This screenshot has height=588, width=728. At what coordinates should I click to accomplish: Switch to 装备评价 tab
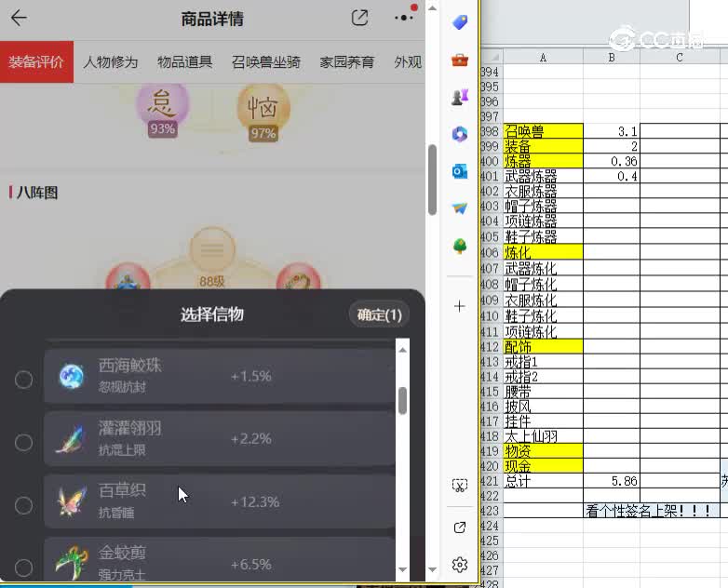(x=36, y=61)
